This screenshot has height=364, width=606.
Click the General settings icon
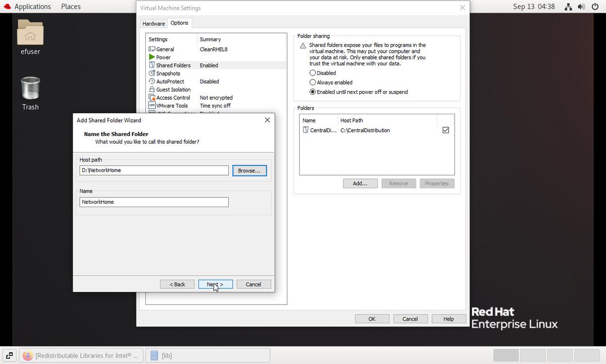pyautogui.click(x=152, y=49)
